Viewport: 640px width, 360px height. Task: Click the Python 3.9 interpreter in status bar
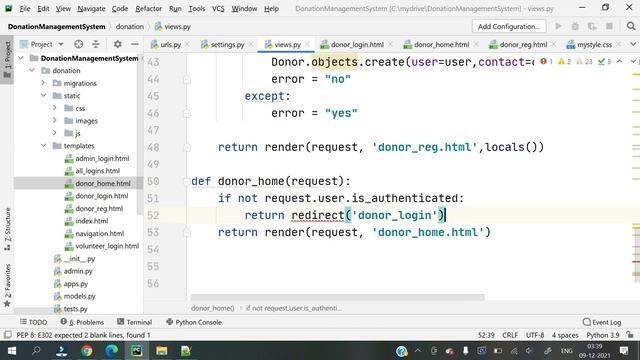[x=603, y=335]
